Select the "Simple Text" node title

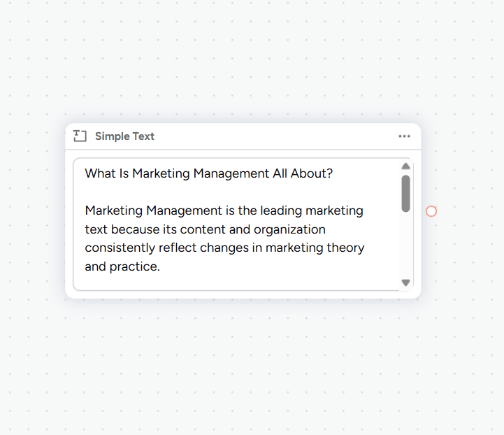click(124, 136)
